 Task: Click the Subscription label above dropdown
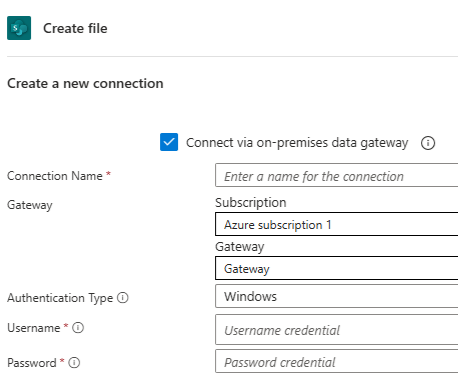coord(251,203)
